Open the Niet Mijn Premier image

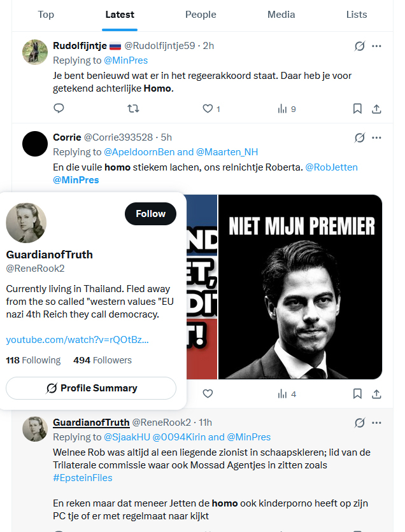tap(300, 286)
